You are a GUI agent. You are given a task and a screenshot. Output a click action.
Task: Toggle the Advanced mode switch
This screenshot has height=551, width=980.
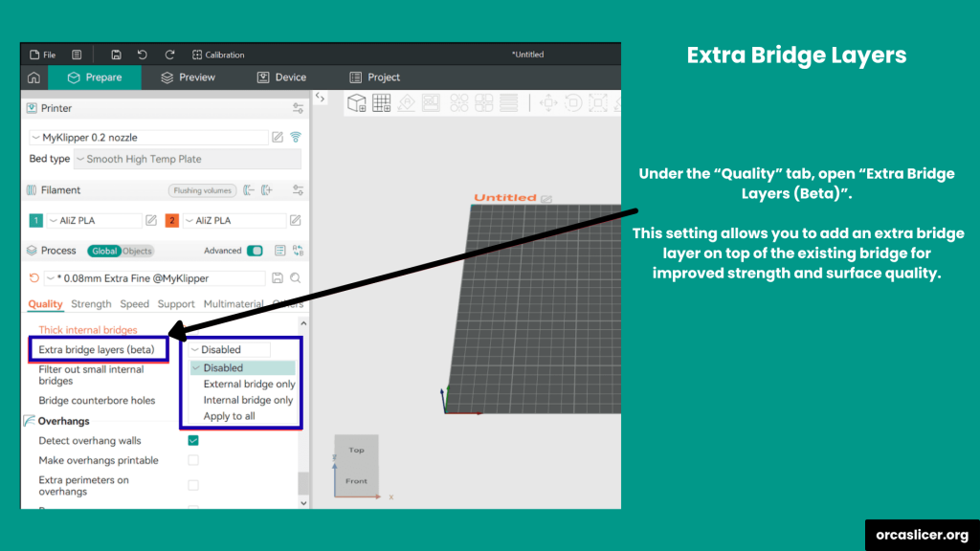255,251
